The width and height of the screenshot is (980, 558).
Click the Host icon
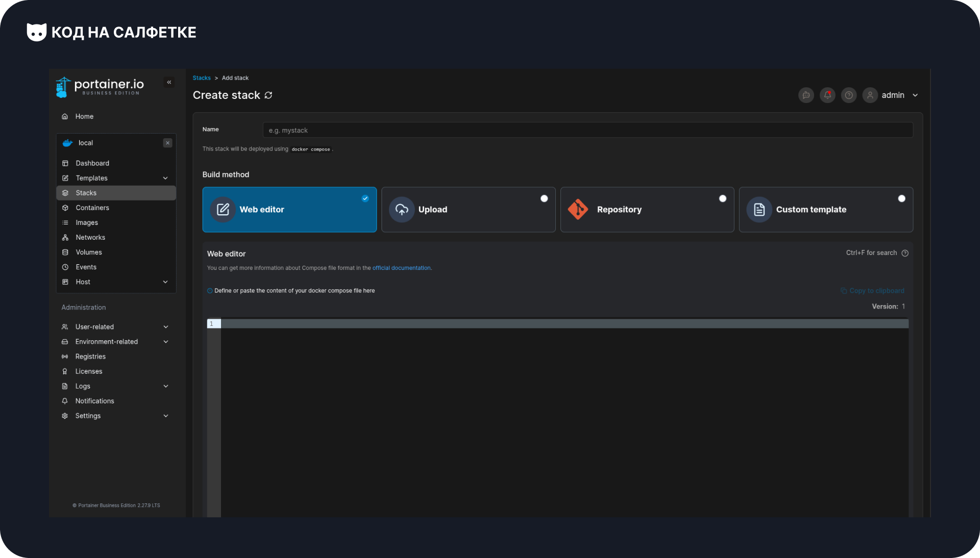(x=65, y=282)
